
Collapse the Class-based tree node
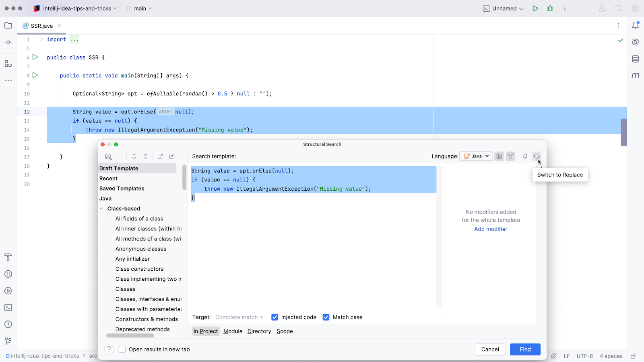click(x=101, y=209)
